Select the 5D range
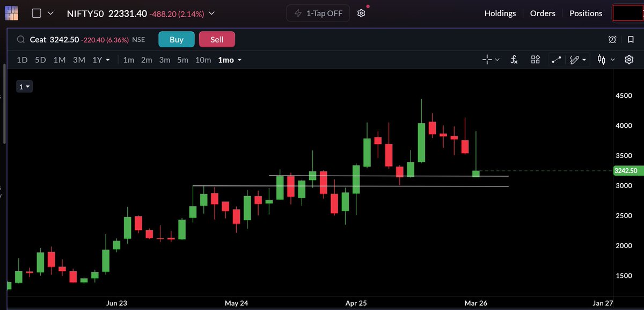The width and height of the screenshot is (644, 310). tap(40, 60)
